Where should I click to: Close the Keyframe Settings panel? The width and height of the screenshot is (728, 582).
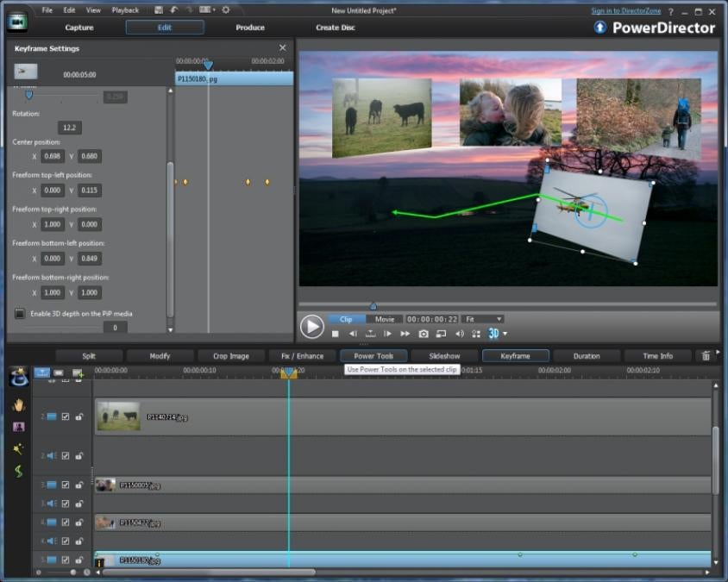(282, 47)
